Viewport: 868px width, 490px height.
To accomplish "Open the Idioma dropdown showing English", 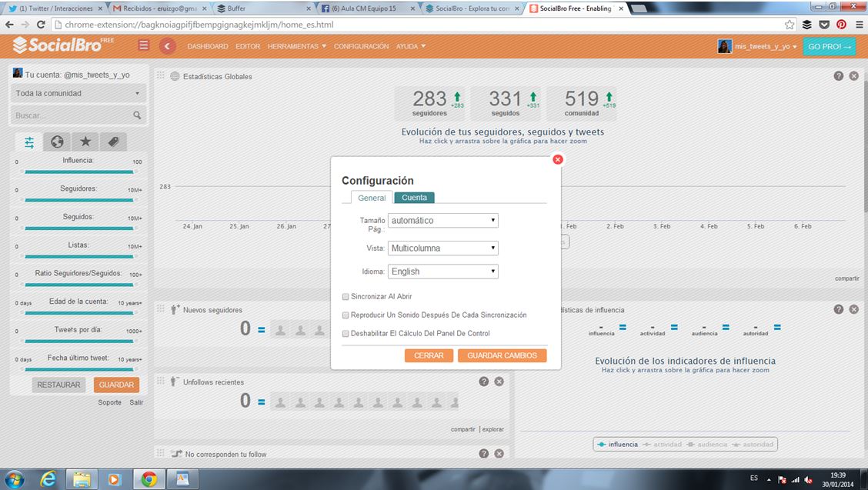I will [443, 272].
